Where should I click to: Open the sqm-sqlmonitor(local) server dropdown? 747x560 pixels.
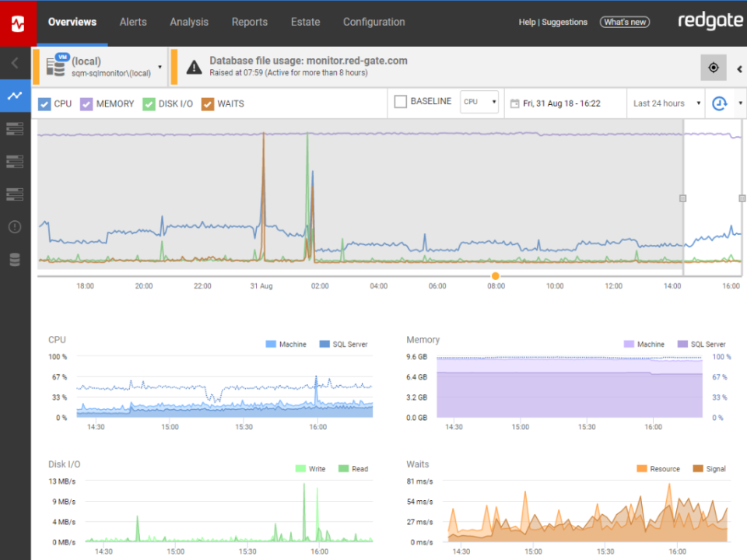pos(160,68)
